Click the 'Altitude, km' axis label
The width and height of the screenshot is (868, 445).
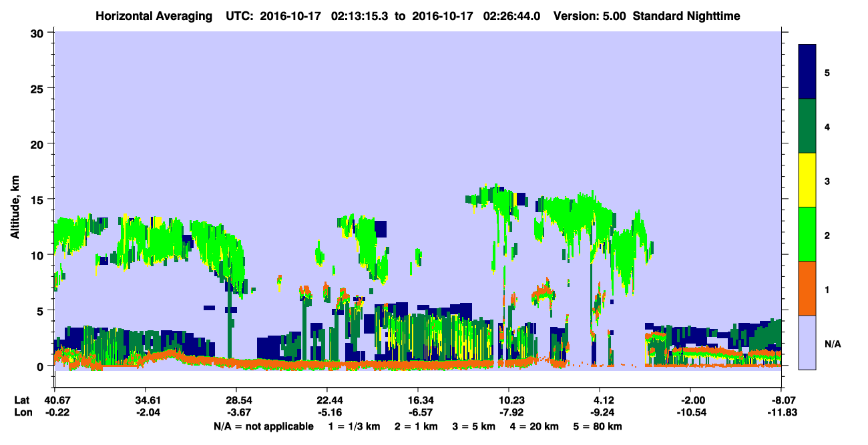tap(15, 207)
